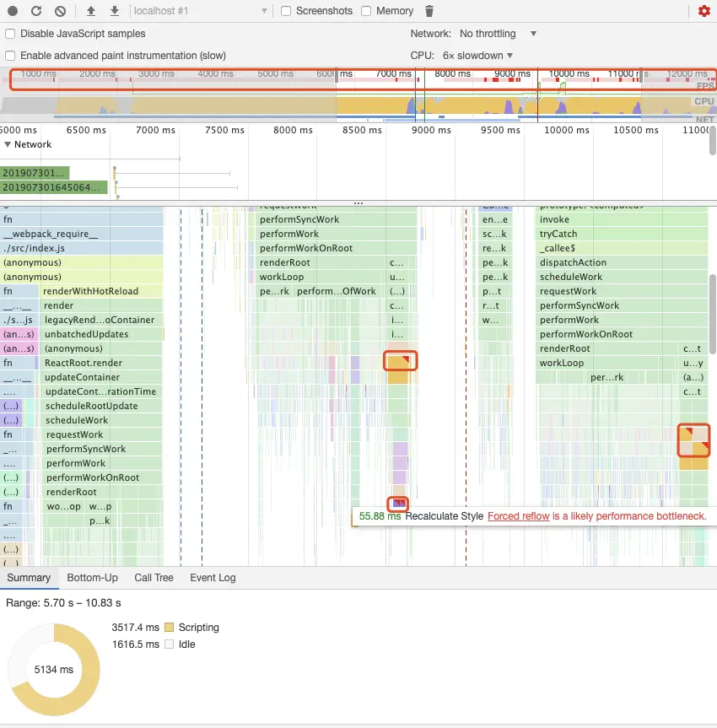
Task: Select the updateContainer entry
Action: [102, 377]
